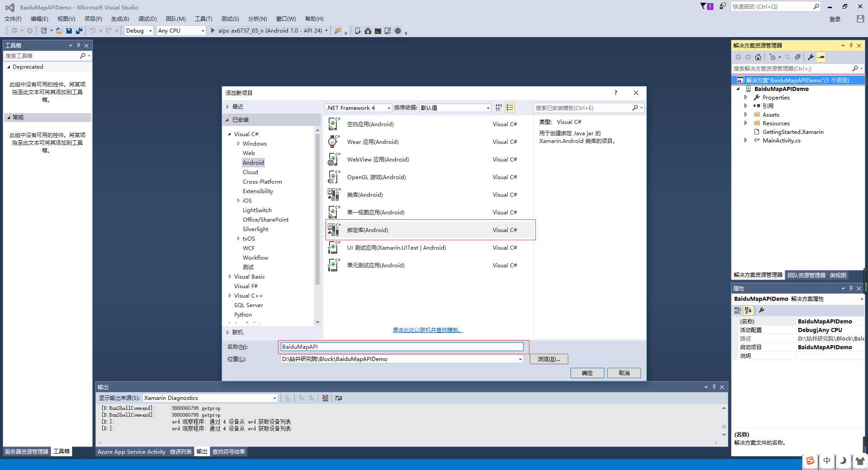
Task: Switch template list to small icons view
Action: click(499, 108)
